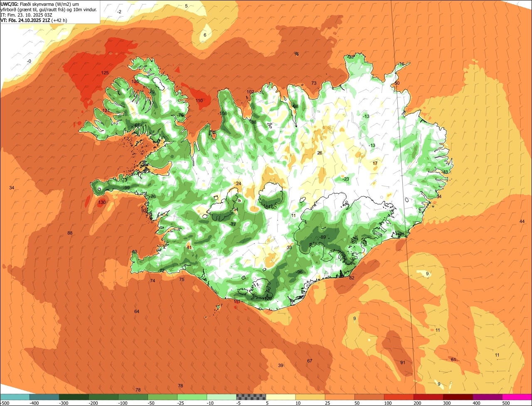The image size is (532, 406).
Task: Click the map value '67' over the southern ocean
Action: (310, 361)
